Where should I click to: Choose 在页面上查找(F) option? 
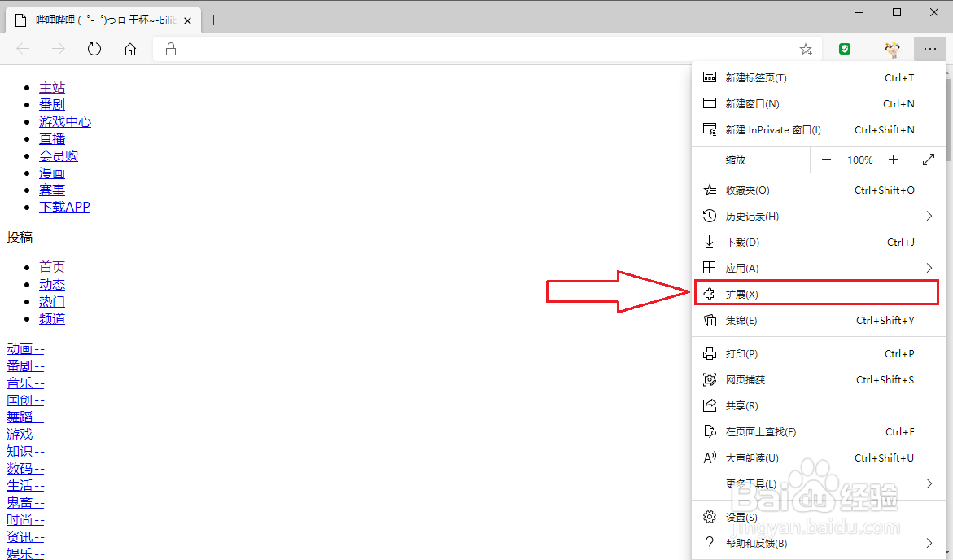point(820,431)
